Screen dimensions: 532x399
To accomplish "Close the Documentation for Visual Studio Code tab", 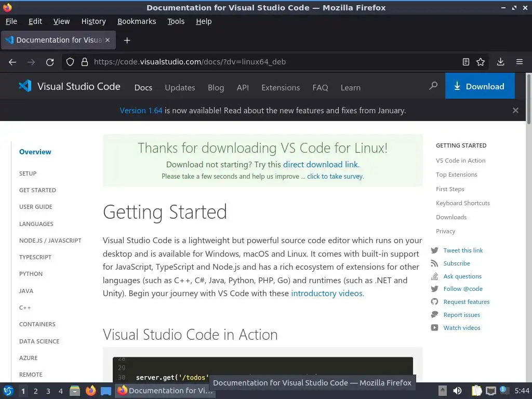I will (x=107, y=40).
